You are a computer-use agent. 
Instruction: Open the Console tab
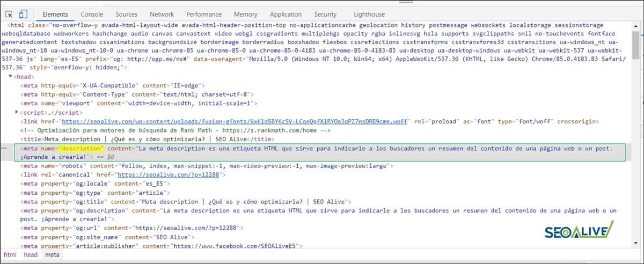click(x=92, y=14)
